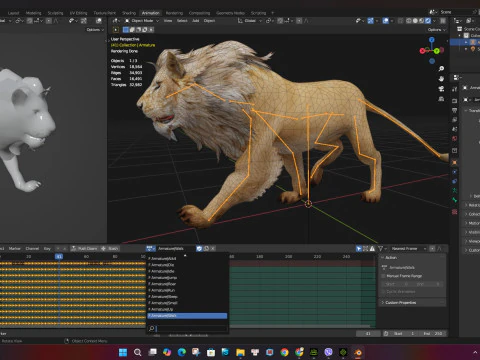Choose the Roar action in the list
The width and height of the screenshot is (480, 360).
[x=187, y=284]
